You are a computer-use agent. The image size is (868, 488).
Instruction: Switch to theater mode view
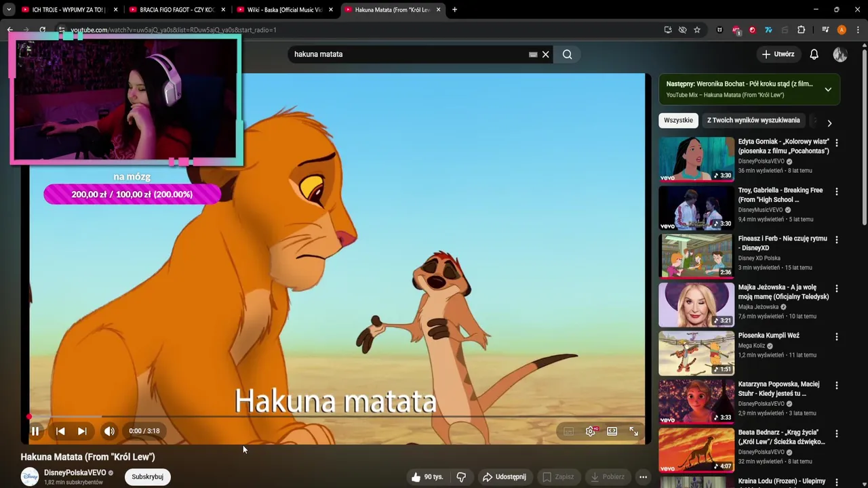pyautogui.click(x=612, y=431)
